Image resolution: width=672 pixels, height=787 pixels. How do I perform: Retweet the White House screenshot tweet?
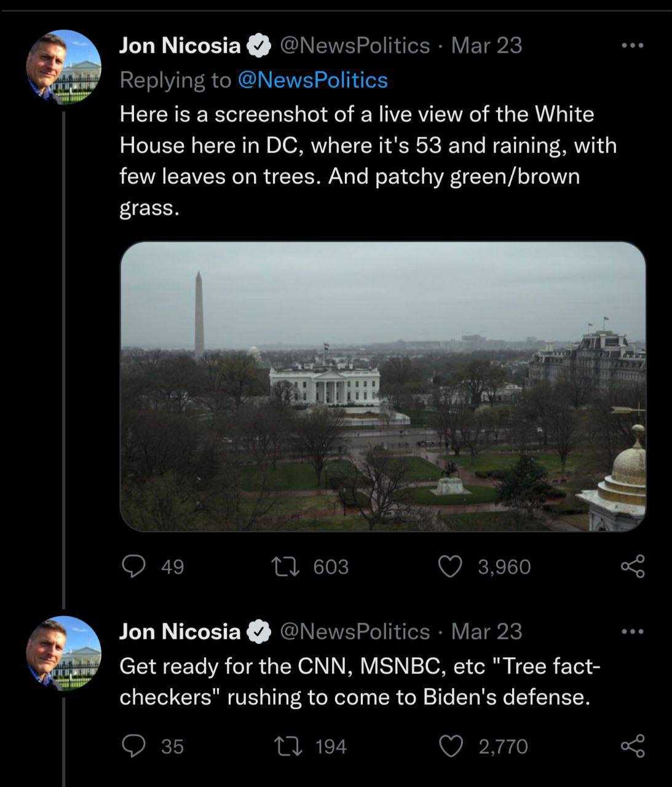[x=286, y=566]
